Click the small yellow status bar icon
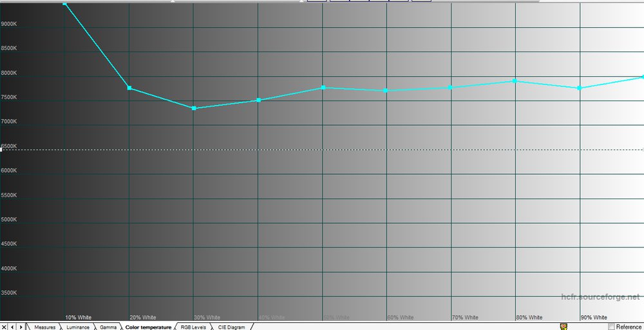The width and height of the screenshot is (644, 330). tap(563, 327)
